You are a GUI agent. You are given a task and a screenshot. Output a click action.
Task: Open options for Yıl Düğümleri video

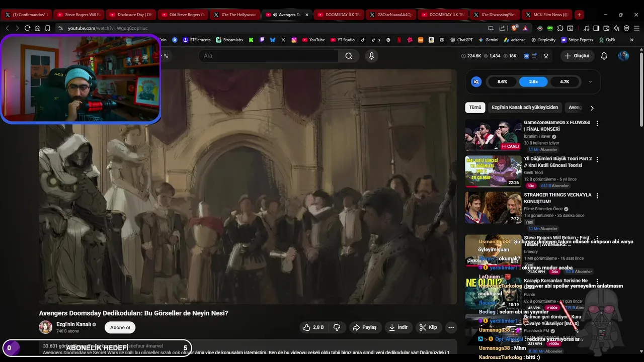(x=597, y=159)
